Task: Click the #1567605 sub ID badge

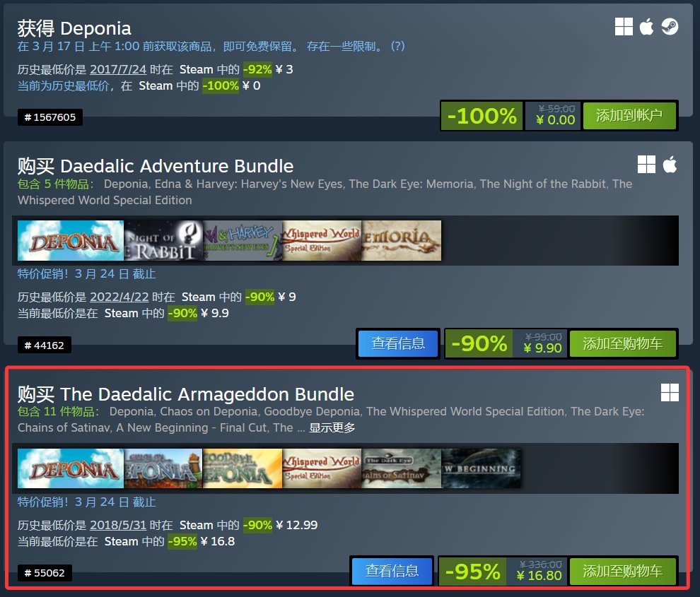Action: pyautogui.click(x=50, y=117)
